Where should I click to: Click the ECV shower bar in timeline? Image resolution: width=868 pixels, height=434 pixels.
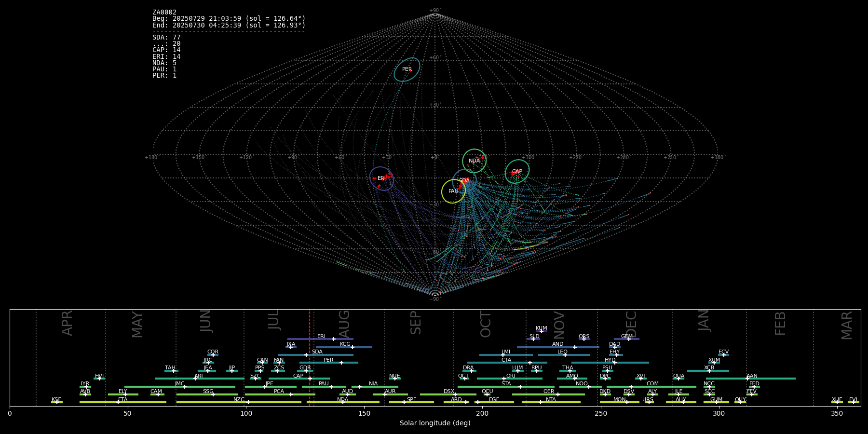click(x=723, y=355)
